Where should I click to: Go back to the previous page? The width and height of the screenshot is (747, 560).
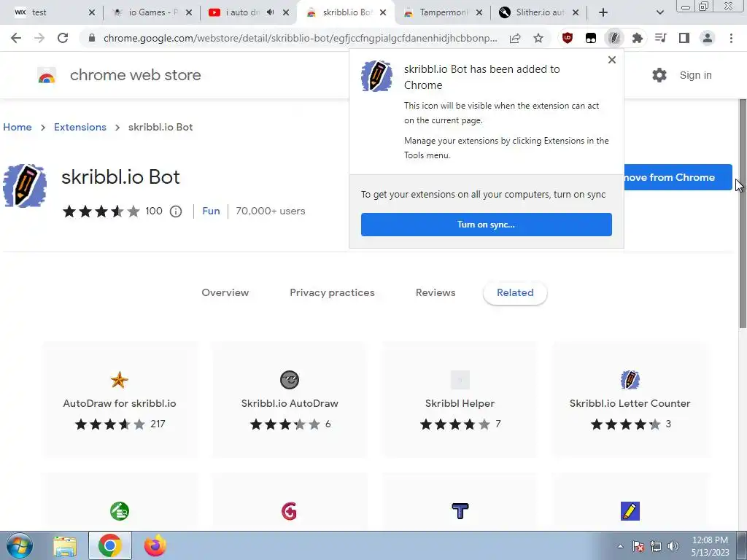coord(16,38)
